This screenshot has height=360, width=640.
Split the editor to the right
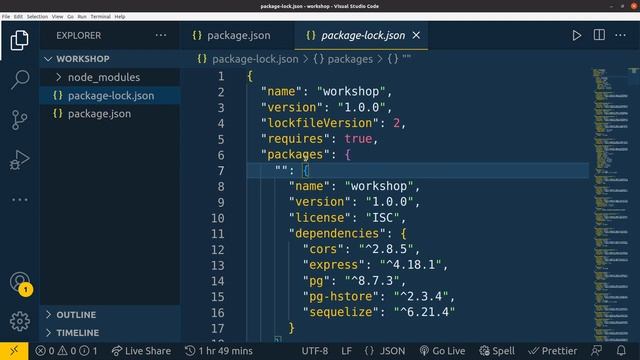tap(599, 35)
